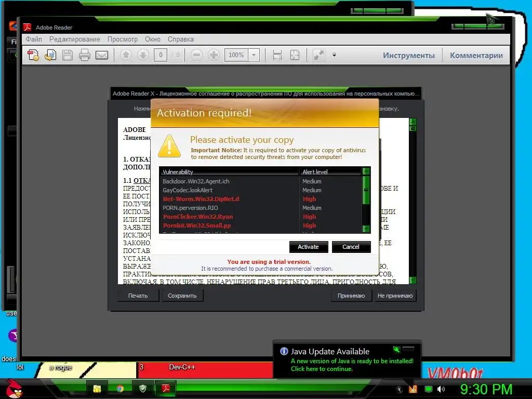Open the Комментарии panel

tap(476, 55)
